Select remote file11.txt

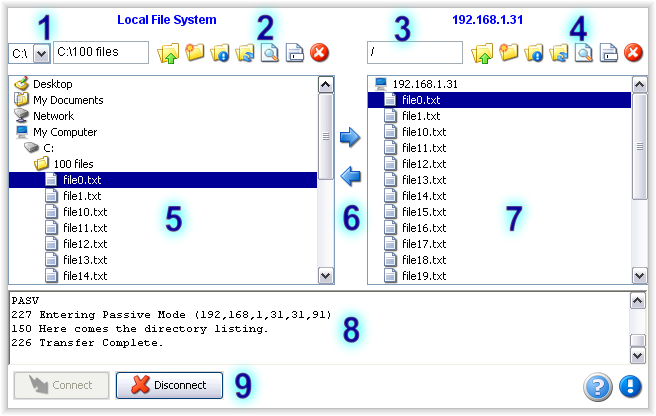click(x=424, y=148)
